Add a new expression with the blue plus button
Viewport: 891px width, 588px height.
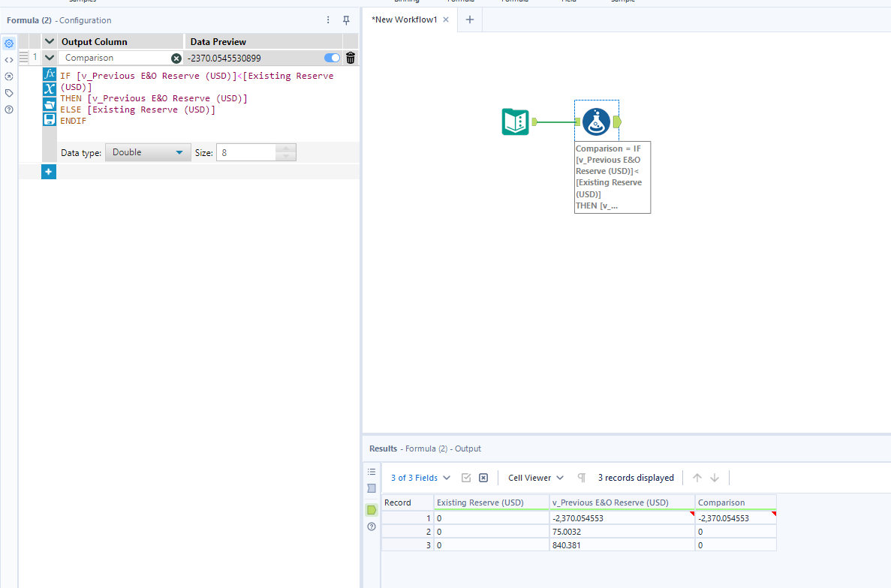click(x=48, y=171)
